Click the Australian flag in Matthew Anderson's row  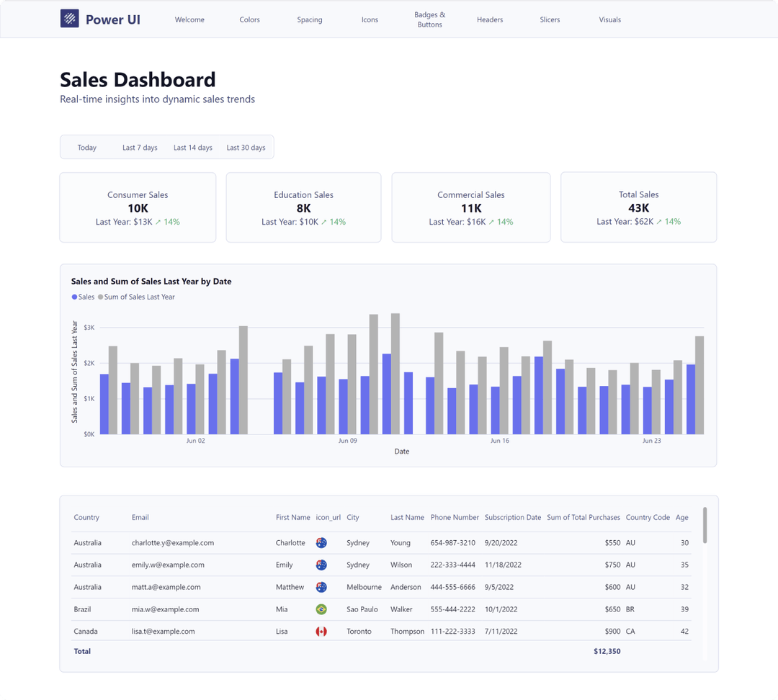click(x=321, y=587)
